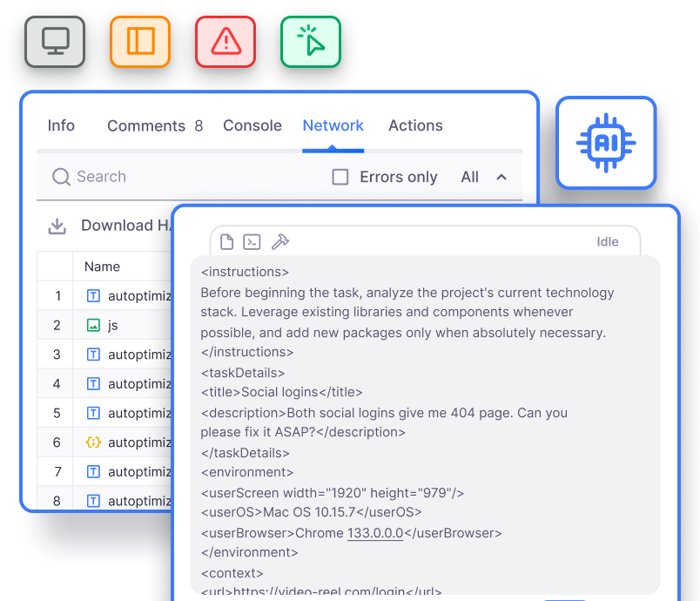The width and height of the screenshot is (700, 601).
Task: Click the 133.0.0.0 Chrome version link
Action: click(x=374, y=533)
